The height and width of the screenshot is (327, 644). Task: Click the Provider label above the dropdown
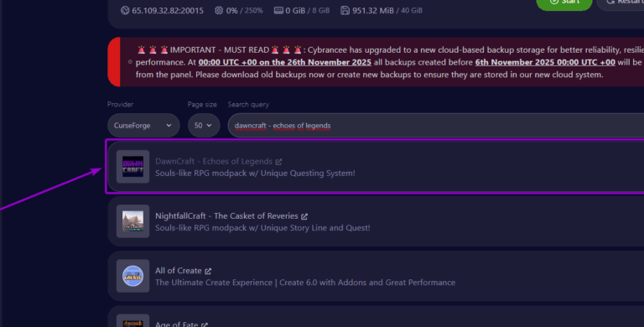click(121, 104)
